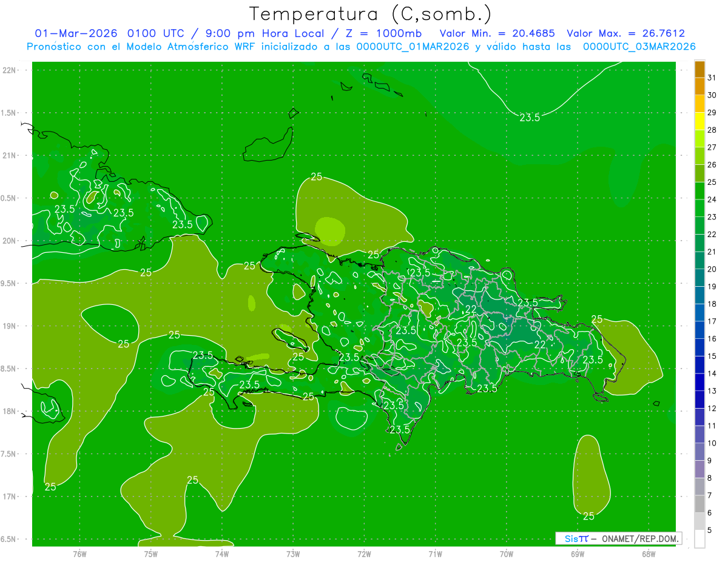Click the "17N" latitude axis label
728x562 pixels.
point(10,497)
